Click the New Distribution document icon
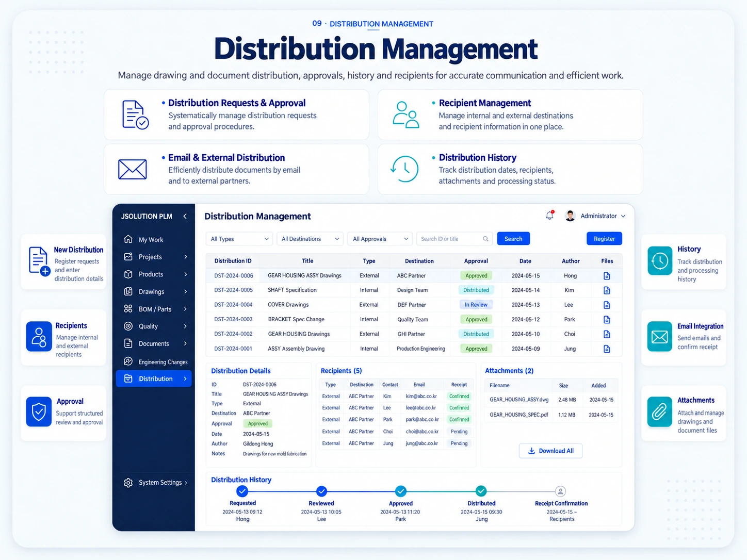The height and width of the screenshot is (560, 747). (x=39, y=261)
